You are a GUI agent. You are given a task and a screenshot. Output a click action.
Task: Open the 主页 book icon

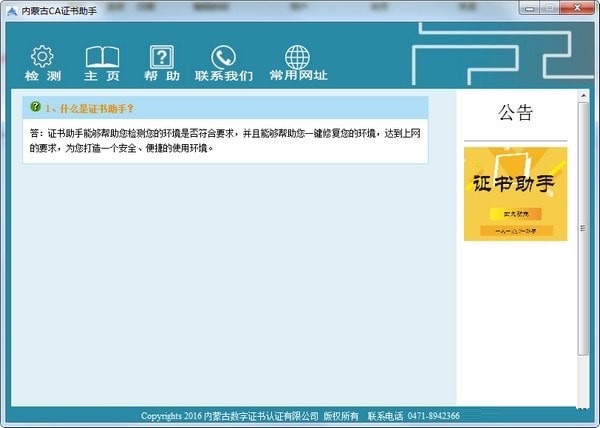coord(102,57)
